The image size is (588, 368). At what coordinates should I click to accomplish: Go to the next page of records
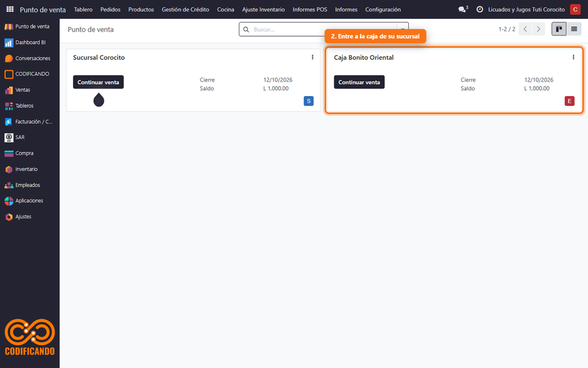(539, 29)
